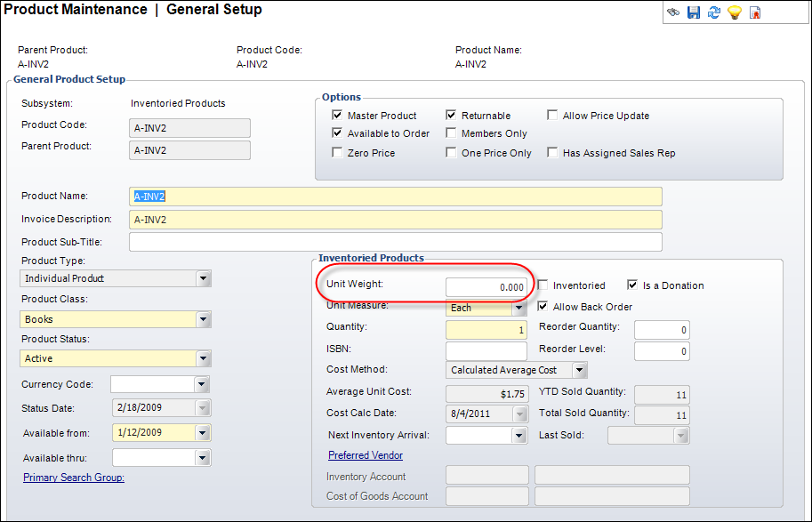Open the Available from date picker

203,433
